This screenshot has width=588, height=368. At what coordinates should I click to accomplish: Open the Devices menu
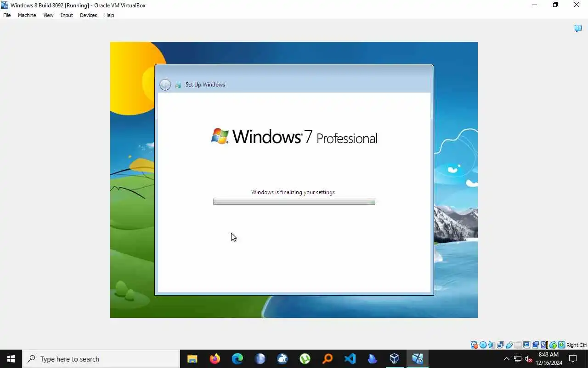click(x=88, y=15)
